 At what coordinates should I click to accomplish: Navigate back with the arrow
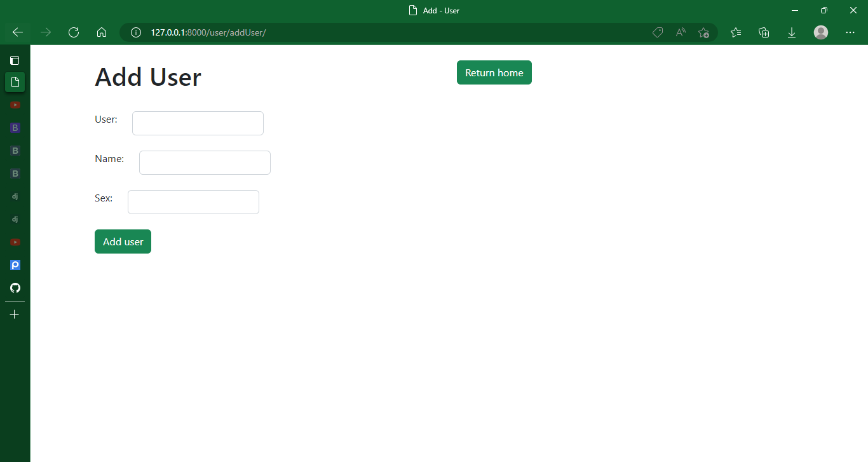(x=17, y=32)
